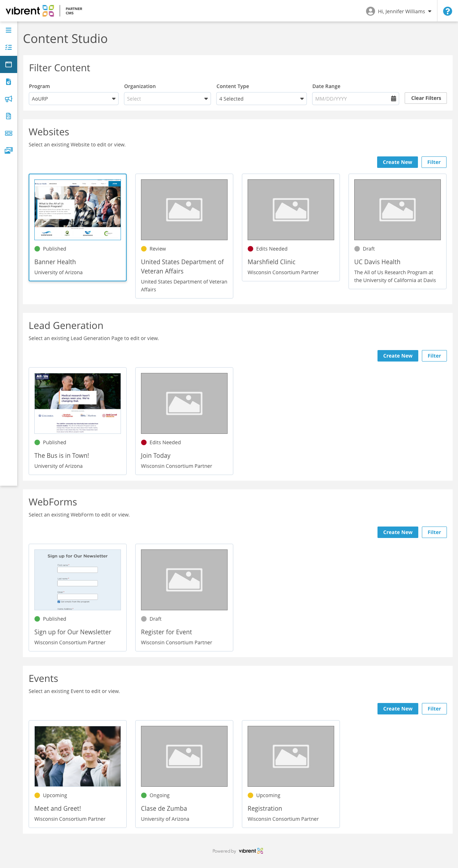Click the UC Davis Health title
Screen dimensions: 458x868
click(x=377, y=262)
